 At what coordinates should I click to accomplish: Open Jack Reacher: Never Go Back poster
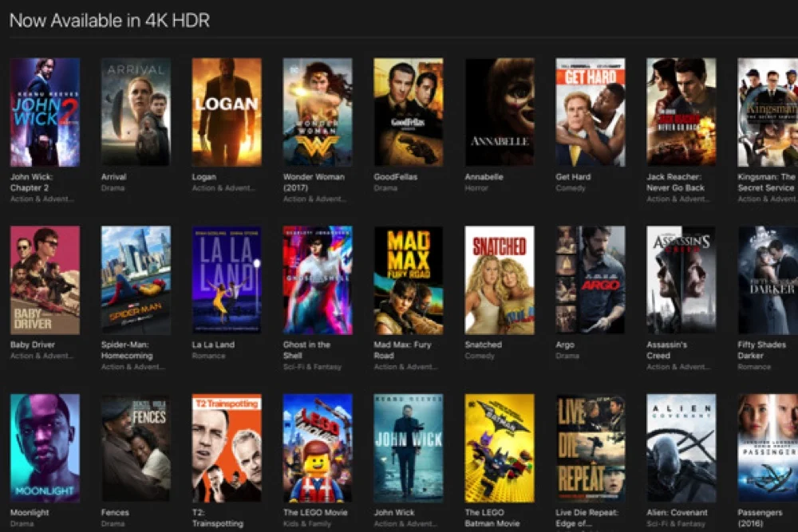[681, 112]
